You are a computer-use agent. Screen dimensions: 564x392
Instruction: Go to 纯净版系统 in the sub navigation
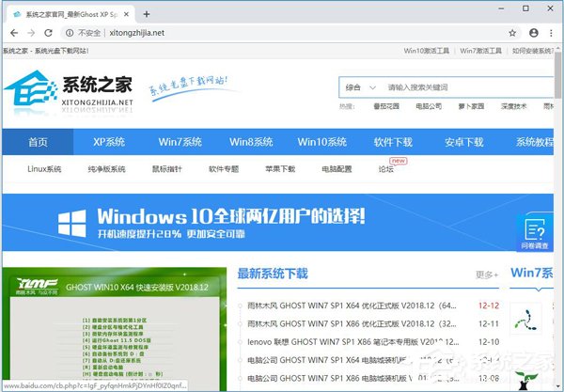106,169
